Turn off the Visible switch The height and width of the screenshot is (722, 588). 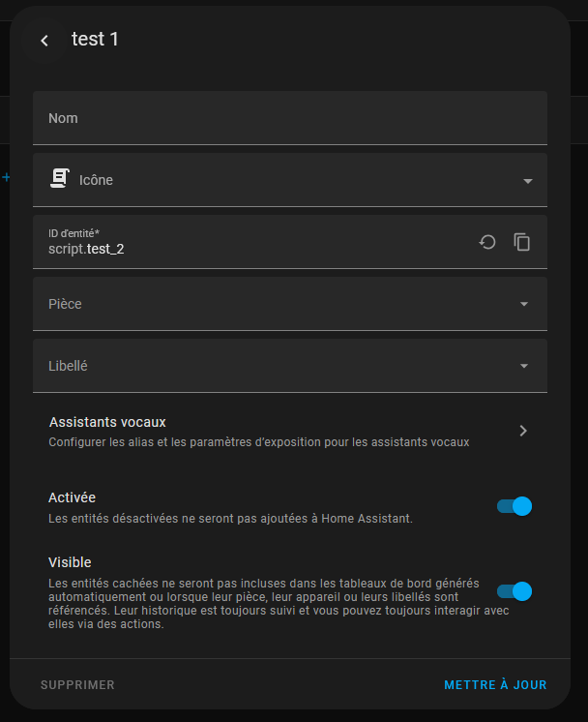pyautogui.click(x=514, y=591)
